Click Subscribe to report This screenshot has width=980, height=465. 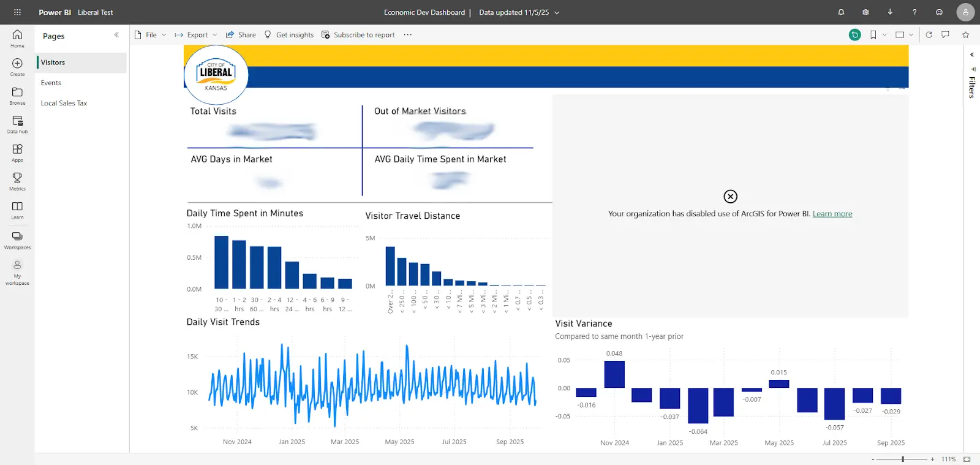(x=358, y=35)
